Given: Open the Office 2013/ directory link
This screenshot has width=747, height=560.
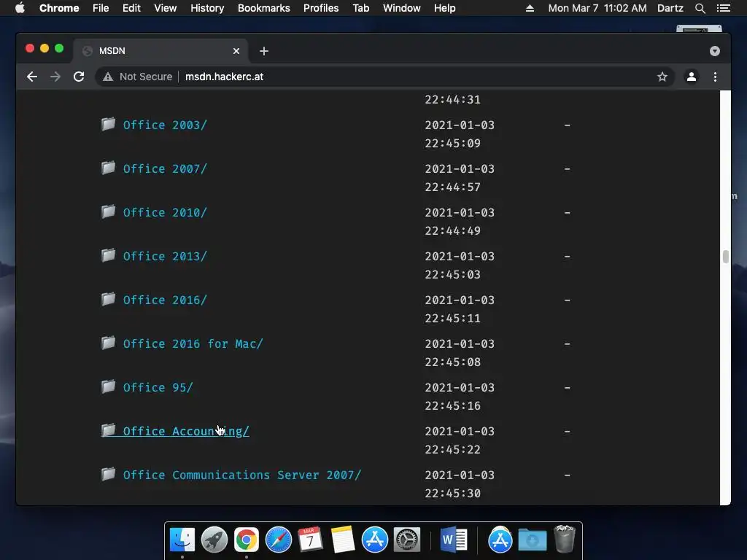Looking at the screenshot, I should point(165,257).
